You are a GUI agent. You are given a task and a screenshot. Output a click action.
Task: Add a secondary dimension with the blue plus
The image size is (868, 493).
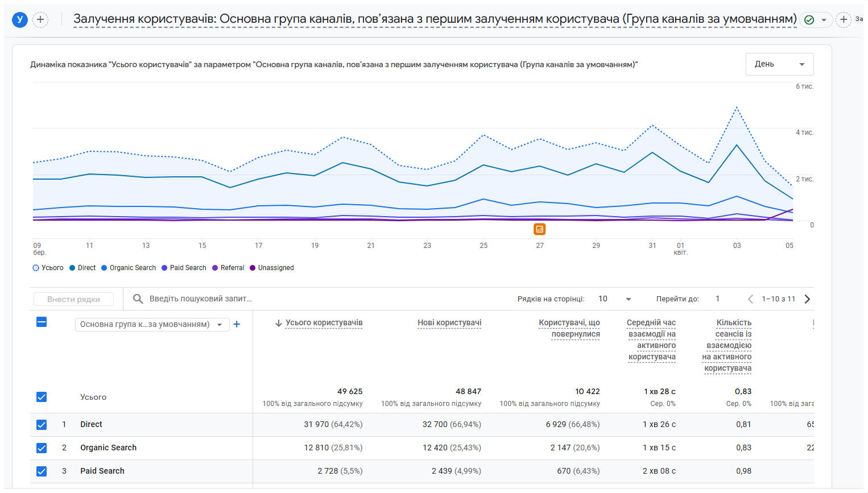(237, 324)
